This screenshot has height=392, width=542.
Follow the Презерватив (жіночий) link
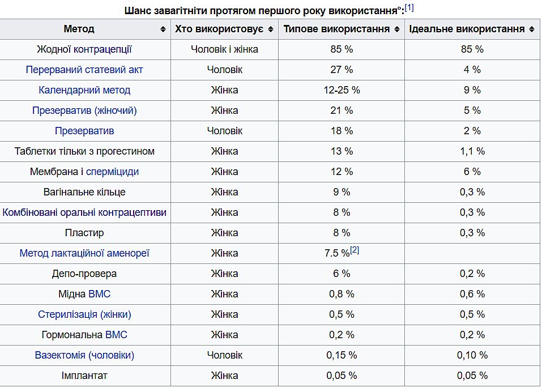pos(84,110)
